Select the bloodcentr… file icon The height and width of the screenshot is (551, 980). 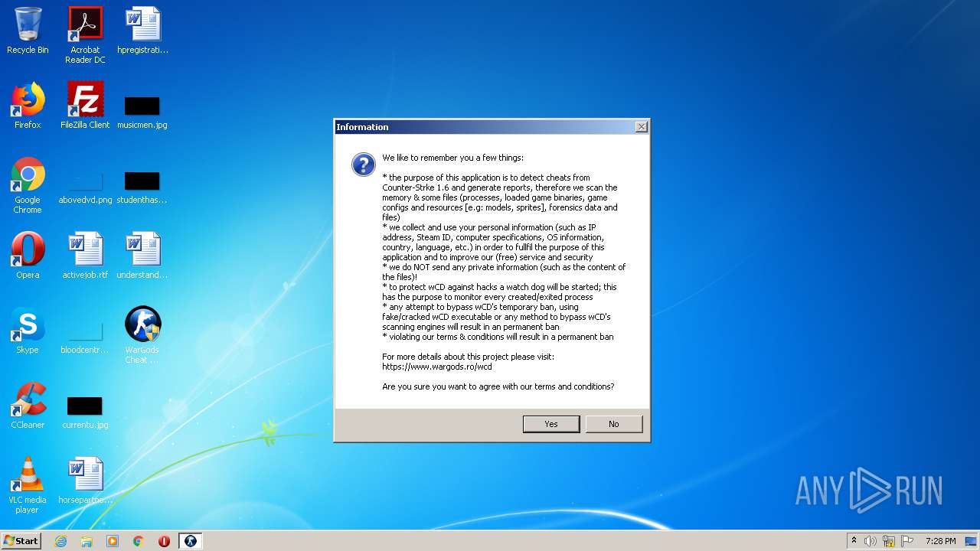coord(85,337)
